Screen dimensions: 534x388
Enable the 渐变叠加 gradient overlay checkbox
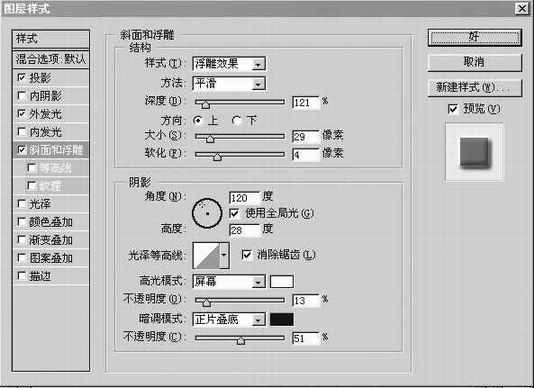21,240
